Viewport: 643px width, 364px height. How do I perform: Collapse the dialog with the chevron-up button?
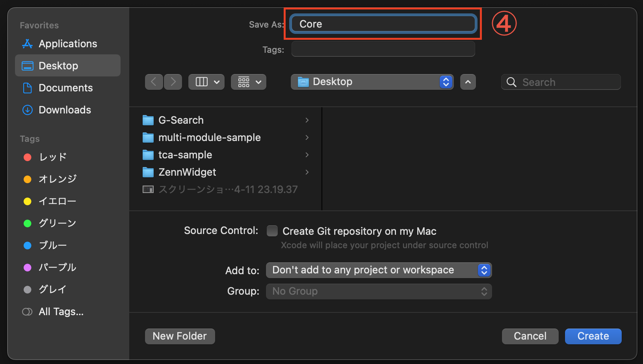point(468,82)
